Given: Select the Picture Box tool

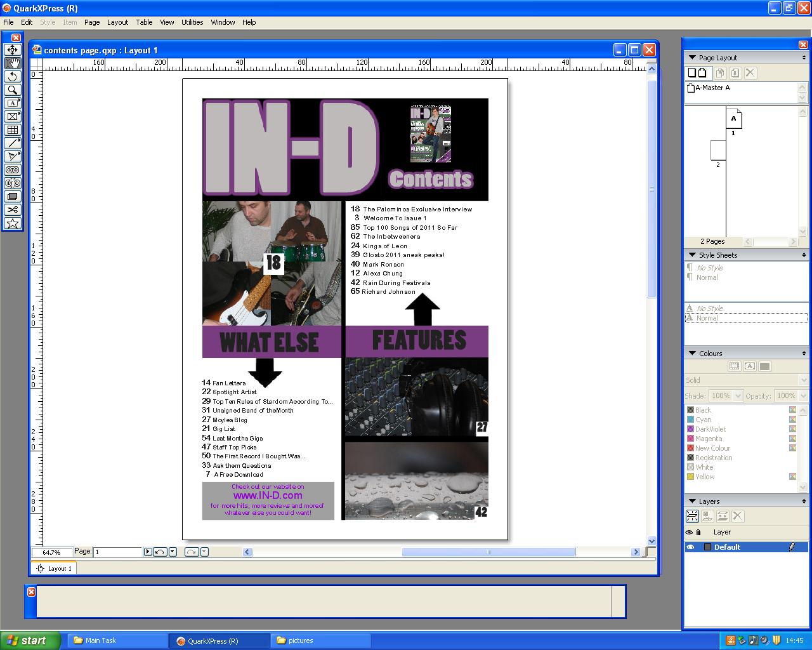Looking at the screenshot, I should (12, 116).
